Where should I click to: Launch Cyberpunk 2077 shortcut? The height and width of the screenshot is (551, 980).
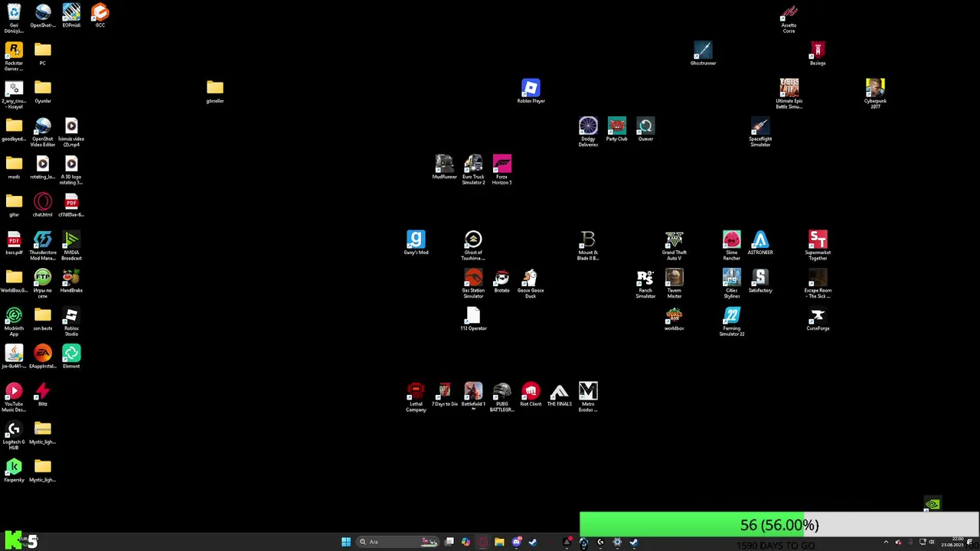pyautogui.click(x=875, y=94)
